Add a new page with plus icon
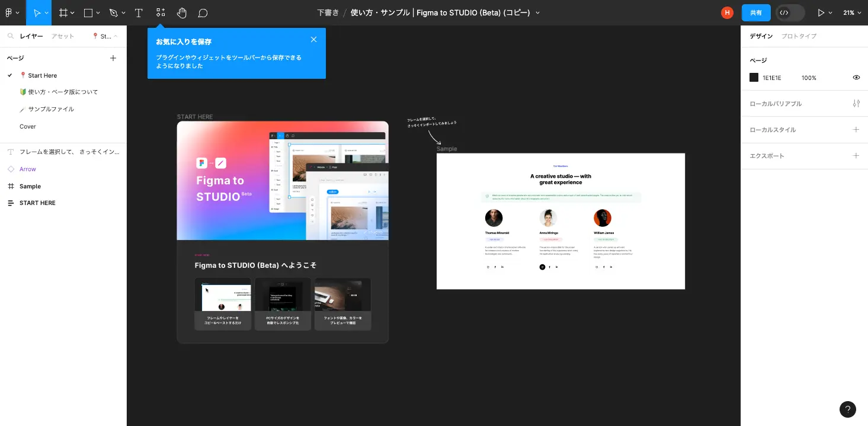Viewport: 868px width, 426px height. coord(113,58)
